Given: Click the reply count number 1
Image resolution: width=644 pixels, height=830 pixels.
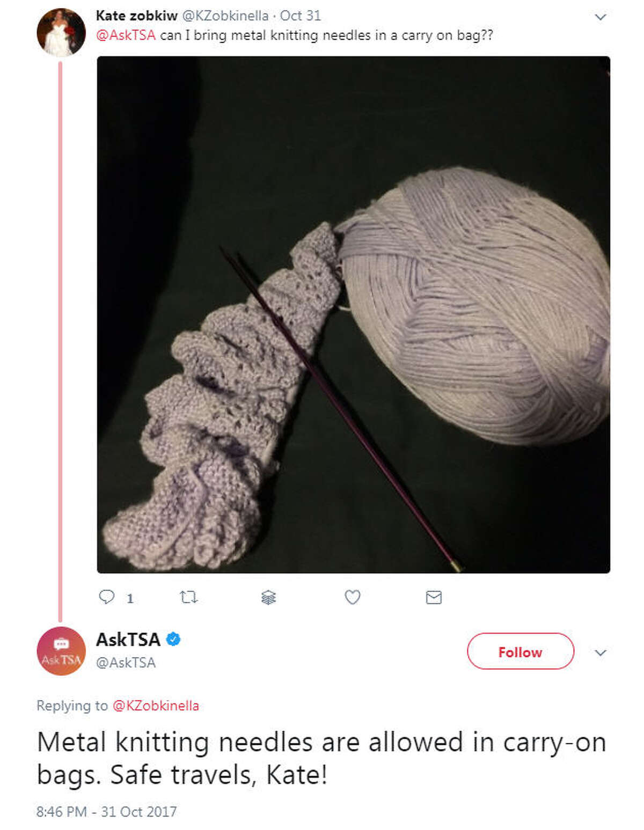Looking at the screenshot, I should pyautogui.click(x=130, y=598).
